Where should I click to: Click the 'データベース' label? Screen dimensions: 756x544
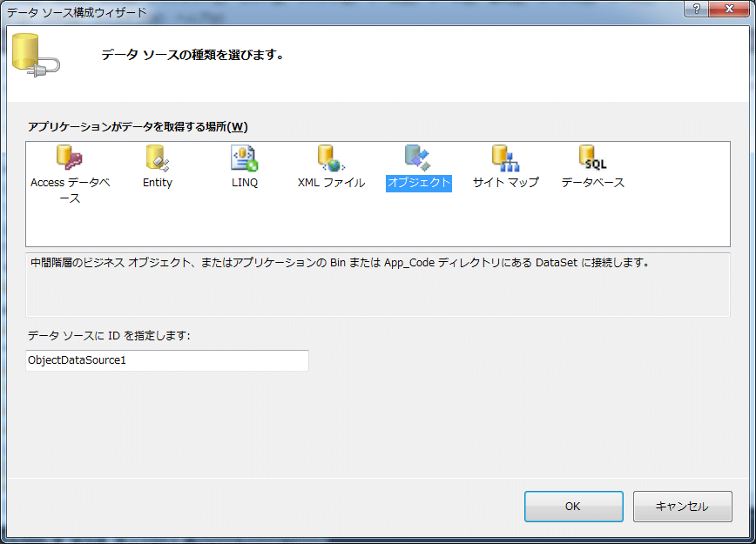[x=593, y=183]
